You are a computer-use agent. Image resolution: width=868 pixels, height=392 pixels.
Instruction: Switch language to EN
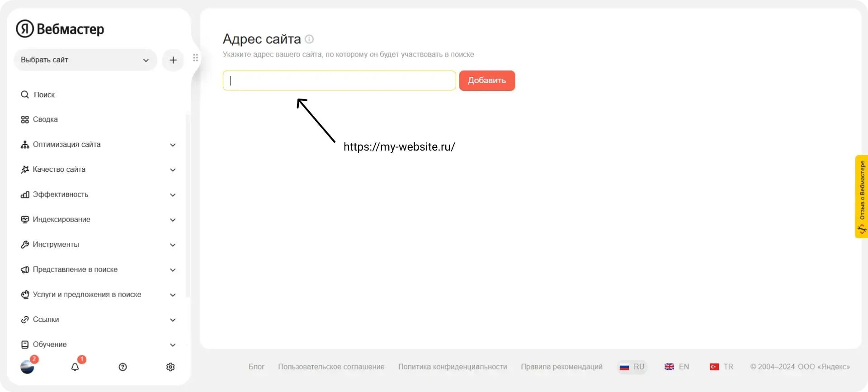point(677,367)
